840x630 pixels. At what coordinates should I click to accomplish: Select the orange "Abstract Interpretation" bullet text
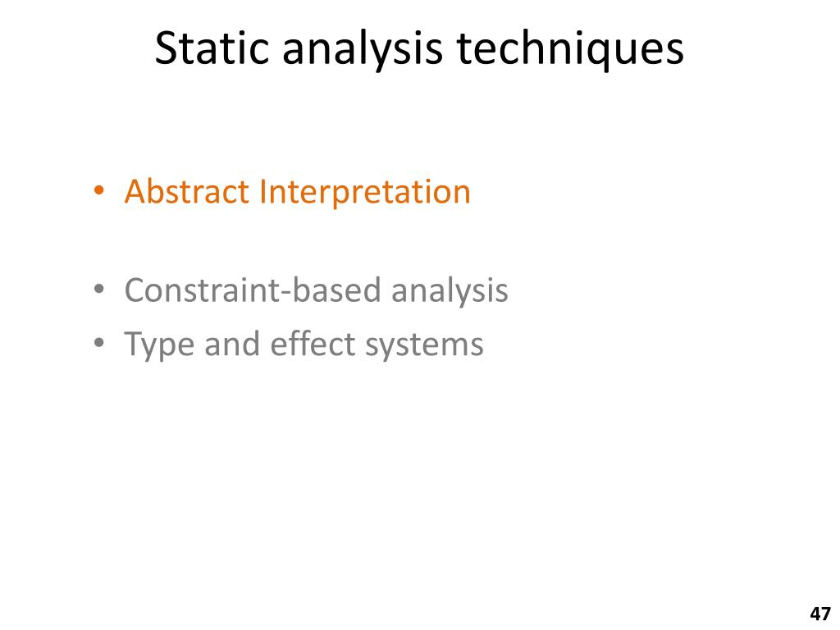tap(297, 192)
